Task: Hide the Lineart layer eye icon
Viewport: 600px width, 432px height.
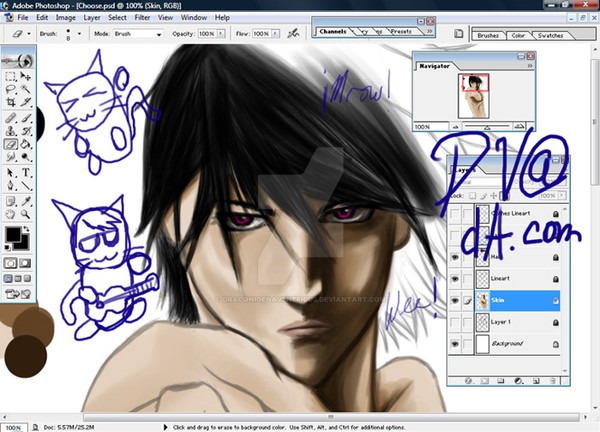Action: 455,279
